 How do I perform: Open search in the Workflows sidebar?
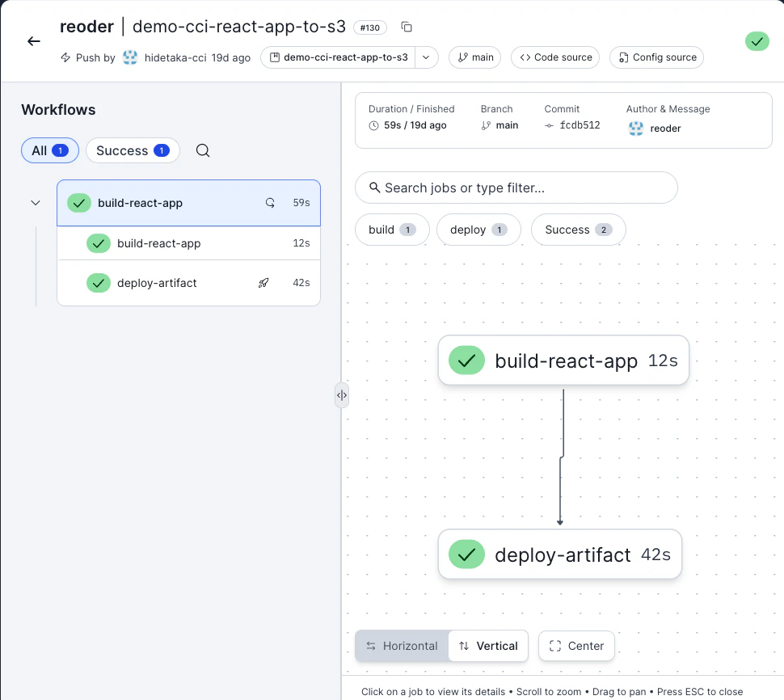point(202,150)
